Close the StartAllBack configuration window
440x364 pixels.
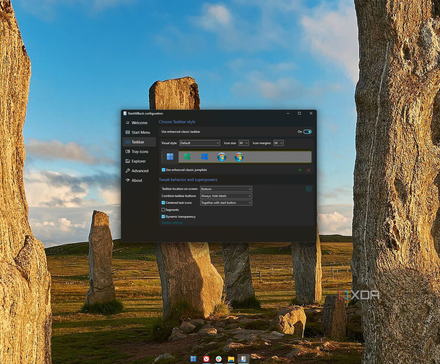311,113
